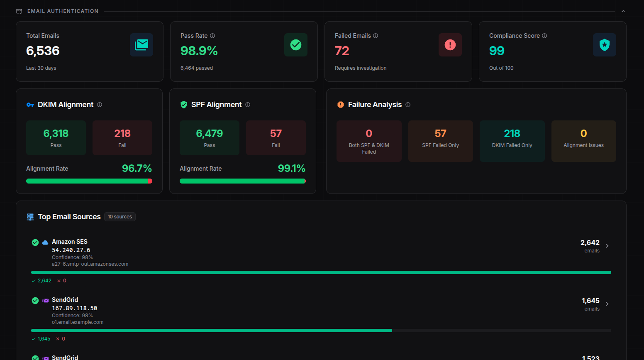Click verified check icon for SendGrid 167.89.118.50
Image resolution: width=644 pixels, height=360 pixels.
point(35,301)
